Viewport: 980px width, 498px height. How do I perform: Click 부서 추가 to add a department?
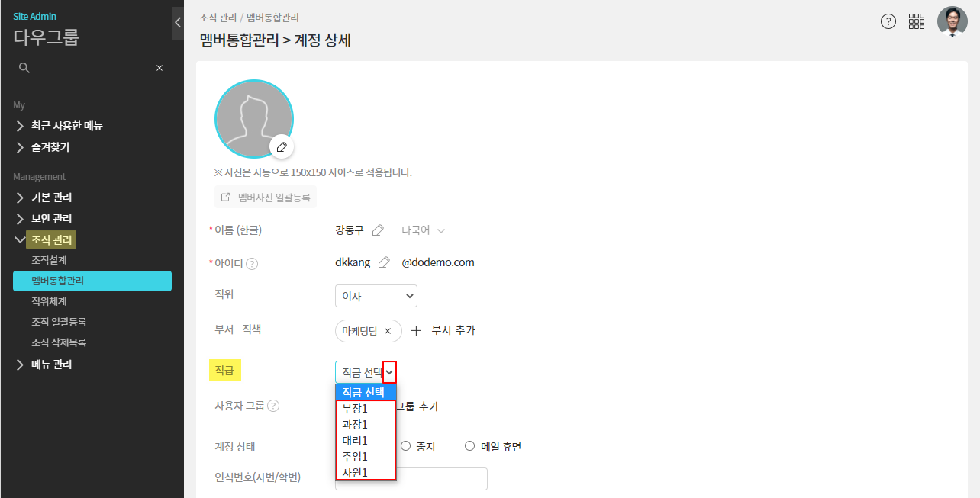pos(444,330)
